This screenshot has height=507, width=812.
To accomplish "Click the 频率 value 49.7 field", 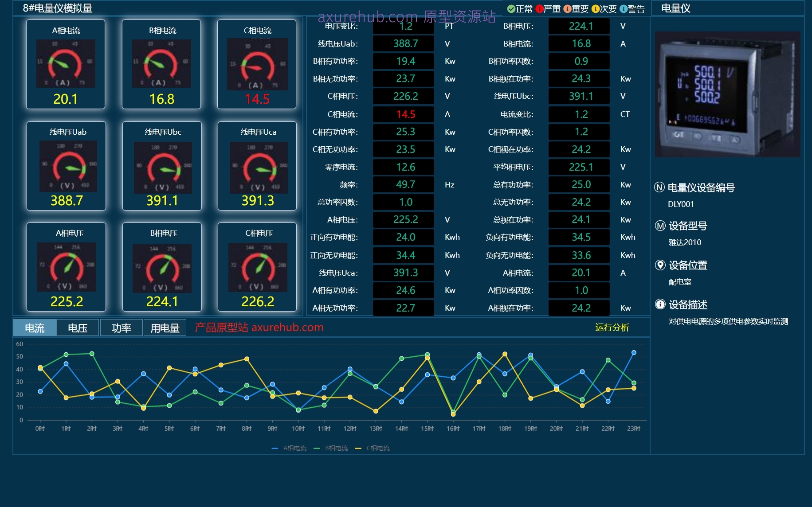I will tap(404, 184).
